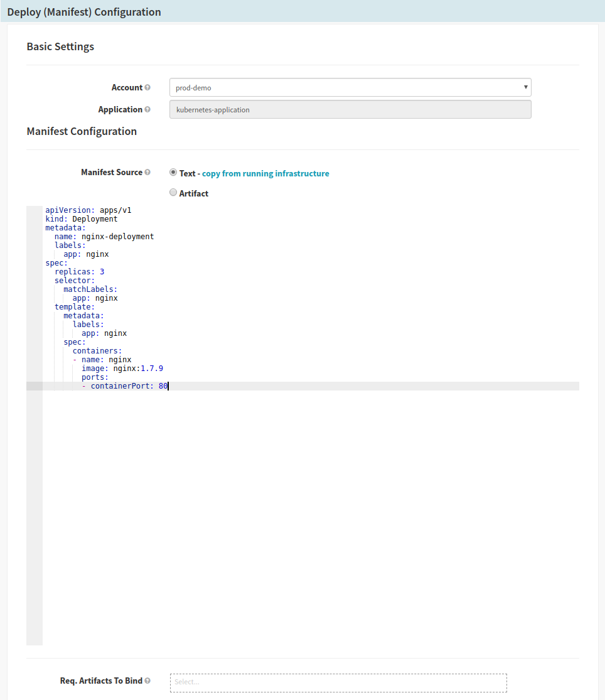Switch to the Artifact manifest source
605x700 pixels.
[x=173, y=192]
